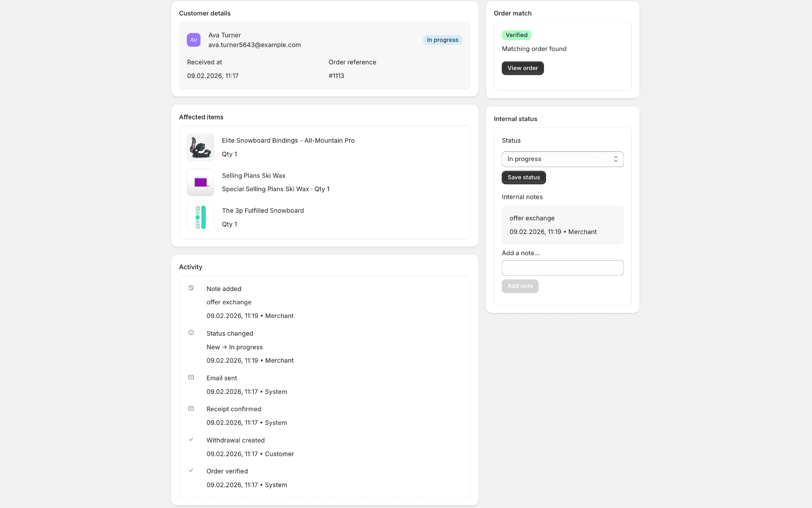Click the Add a note input field
Image resolution: width=812 pixels, height=508 pixels.
point(562,268)
